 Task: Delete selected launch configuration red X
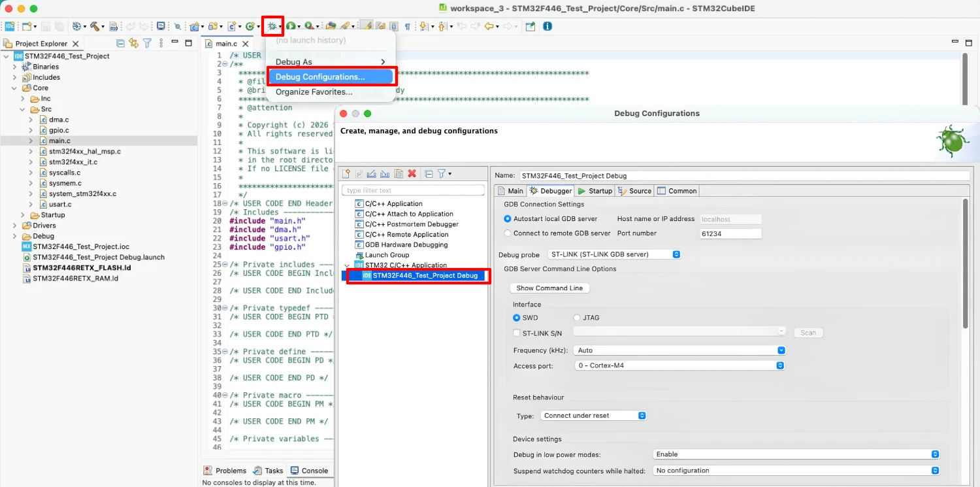click(412, 173)
